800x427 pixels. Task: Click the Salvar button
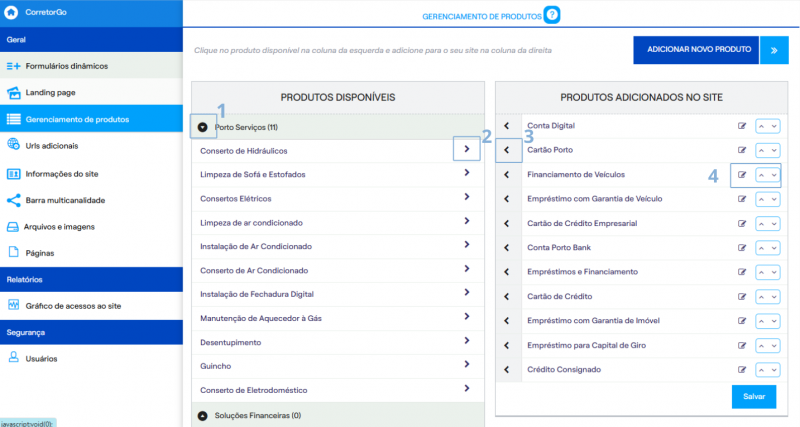click(x=754, y=396)
